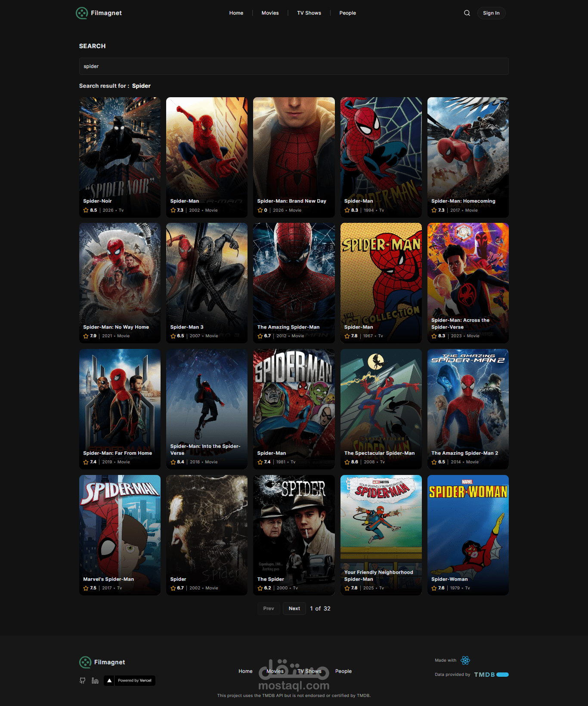Click the "Your Friendly Neighborhood Spider-Man" title
Image resolution: width=588 pixels, height=706 pixels.
[379, 576]
